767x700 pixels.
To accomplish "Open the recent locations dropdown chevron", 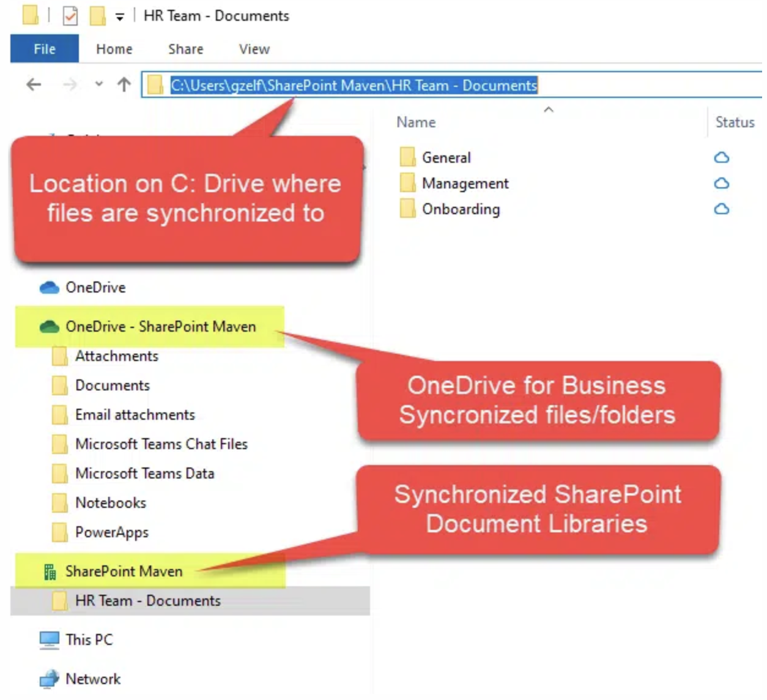I will [98, 84].
